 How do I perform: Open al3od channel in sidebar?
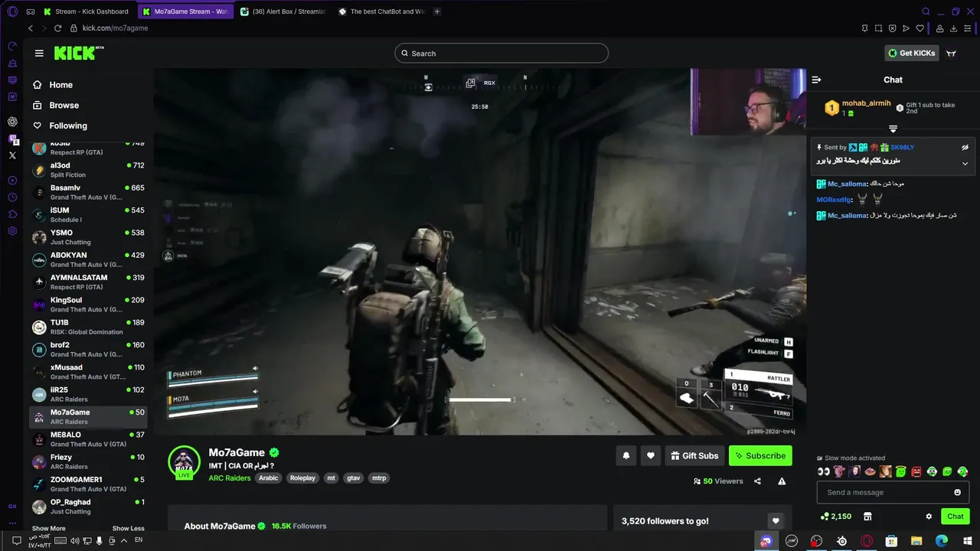89,170
